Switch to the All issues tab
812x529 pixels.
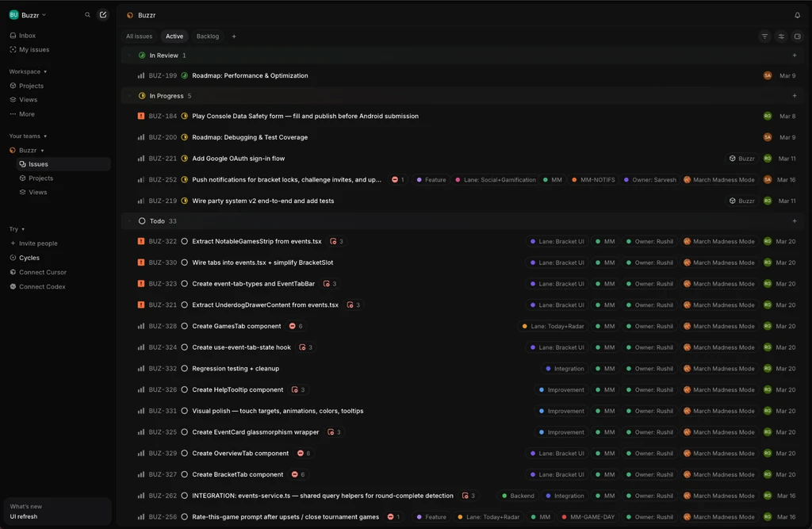[139, 36]
